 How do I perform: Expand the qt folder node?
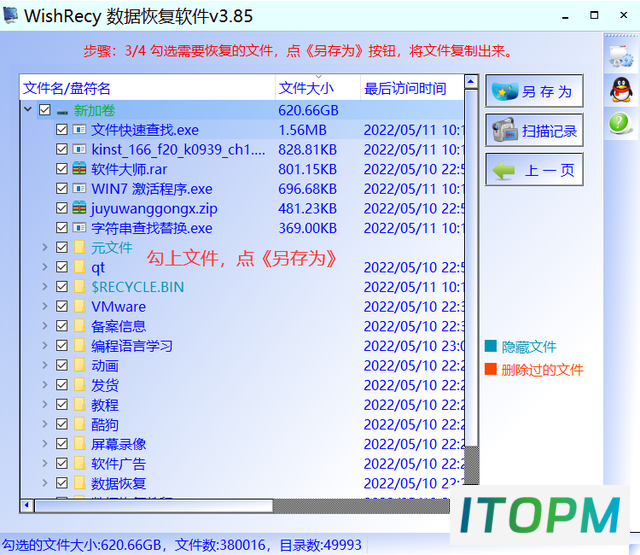[45, 266]
